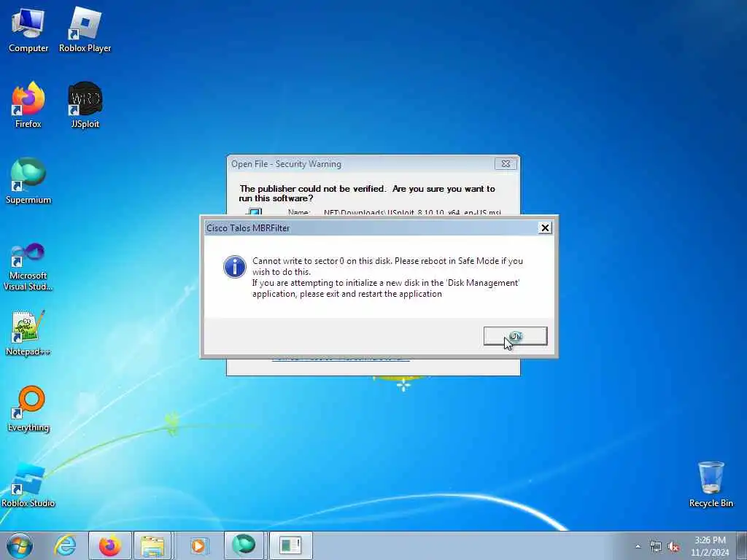This screenshot has height=560, width=747.
Task: Open Firefox from the taskbar
Action: click(x=109, y=545)
